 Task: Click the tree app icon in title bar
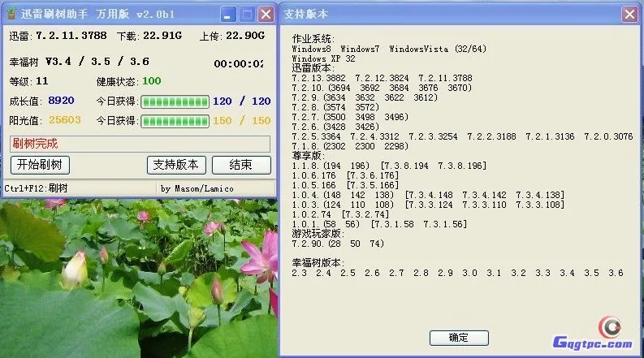(11, 14)
